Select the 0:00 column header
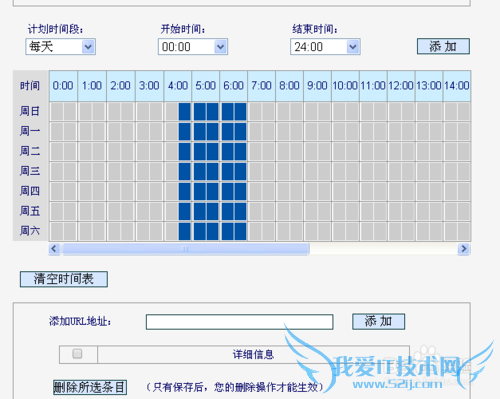 point(63,86)
